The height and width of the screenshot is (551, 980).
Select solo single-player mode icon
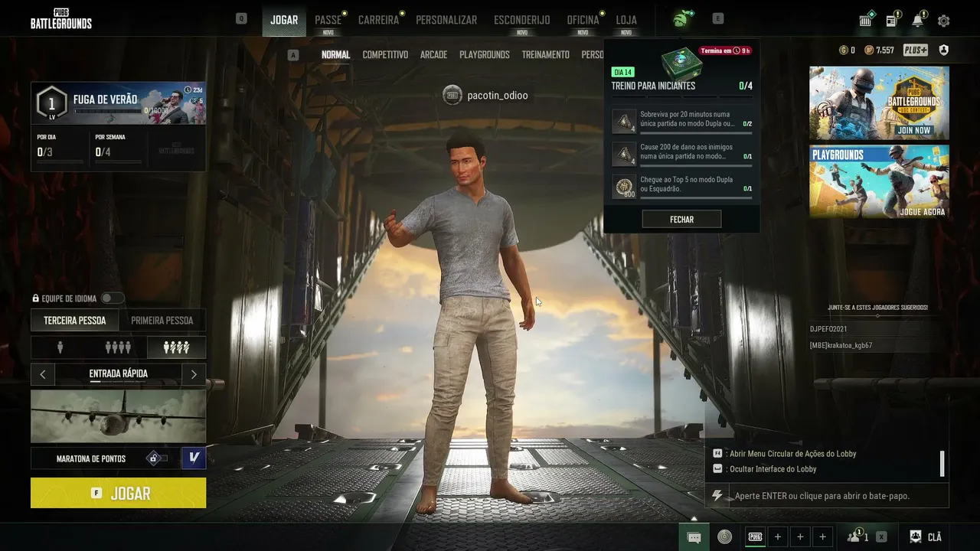tap(60, 347)
